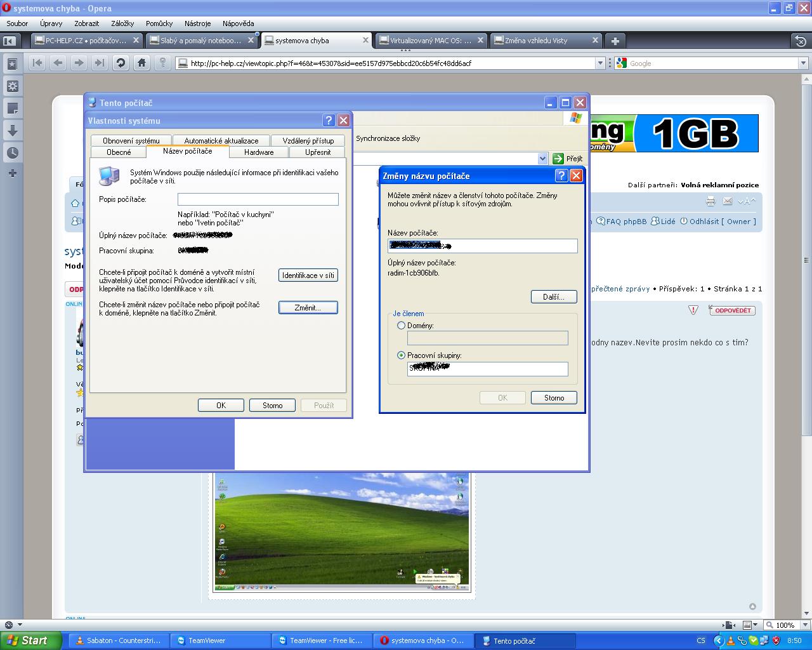Viewport: 812px width, 650px height.
Task: Switch to the Slabý a pomalý notebook tab
Action: coord(201,41)
